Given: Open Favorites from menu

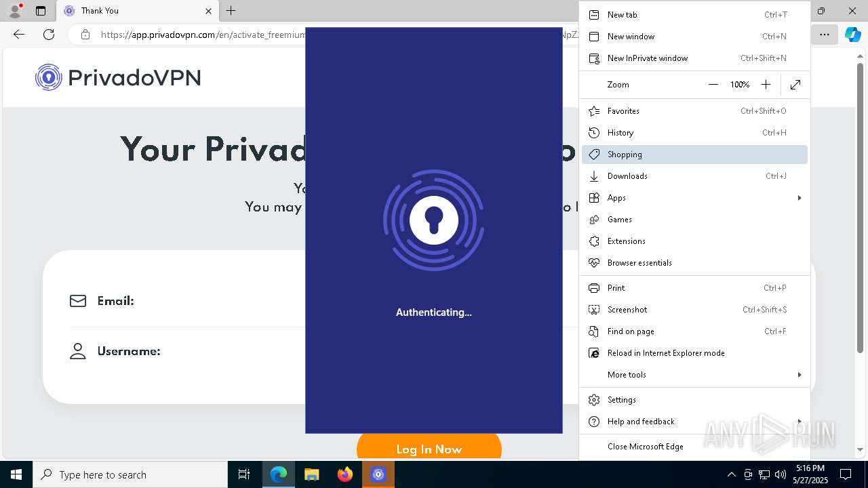Looking at the screenshot, I should click(694, 111).
